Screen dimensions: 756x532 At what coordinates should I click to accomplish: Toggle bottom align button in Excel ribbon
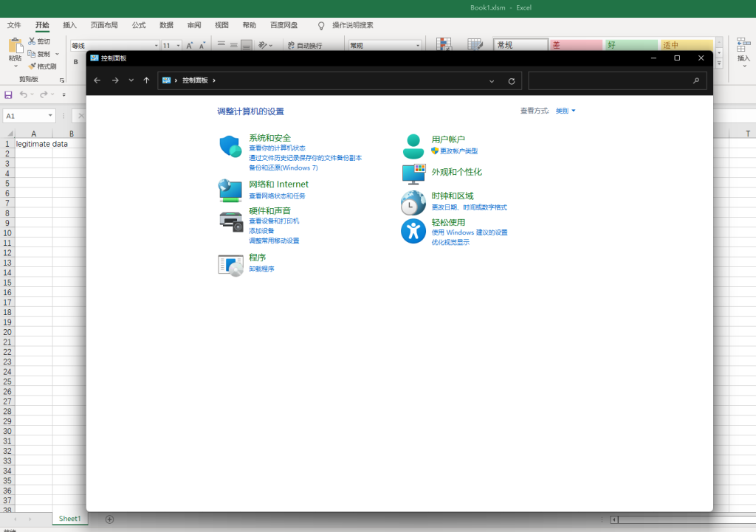247,45
